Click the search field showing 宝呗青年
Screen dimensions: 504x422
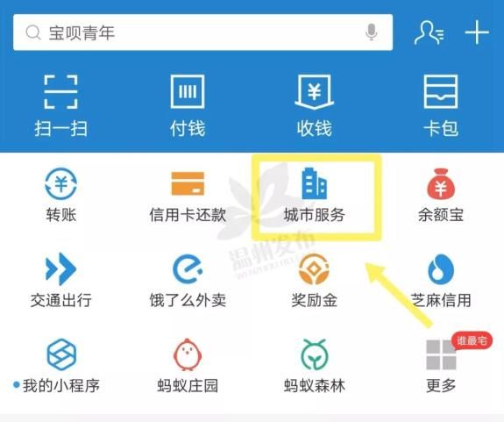click(202, 32)
